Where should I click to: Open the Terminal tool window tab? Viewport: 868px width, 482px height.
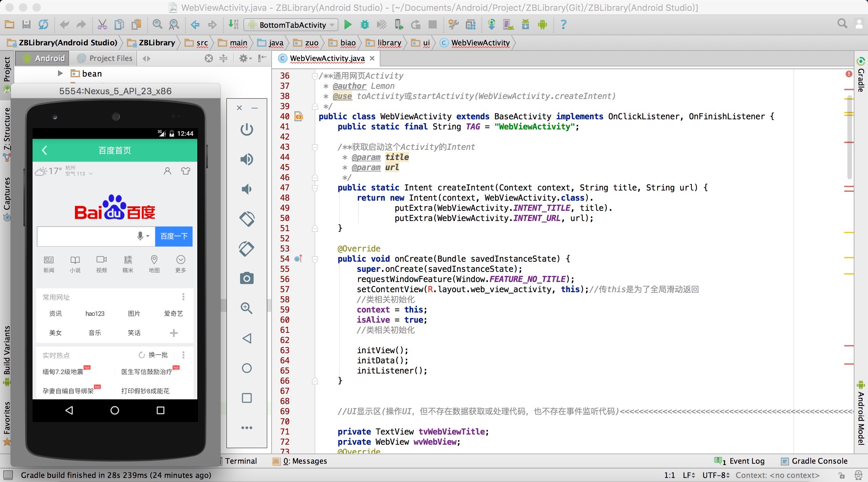click(x=240, y=461)
